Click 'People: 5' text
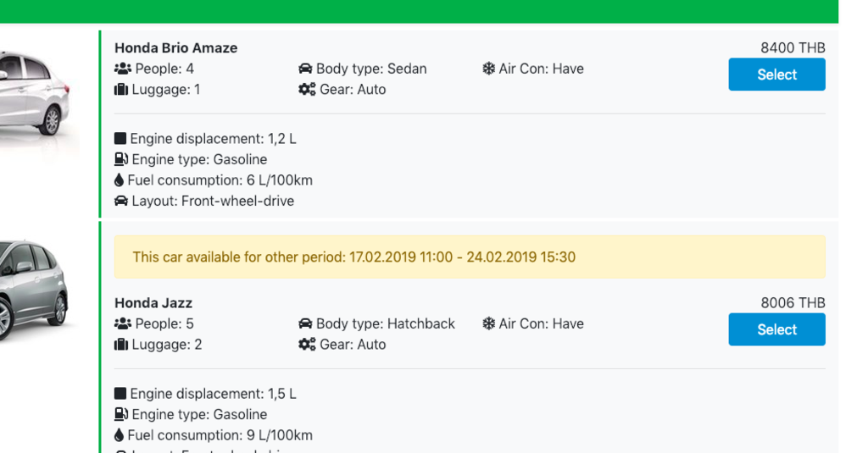Image resolution: width=868 pixels, height=453 pixels. (x=164, y=323)
